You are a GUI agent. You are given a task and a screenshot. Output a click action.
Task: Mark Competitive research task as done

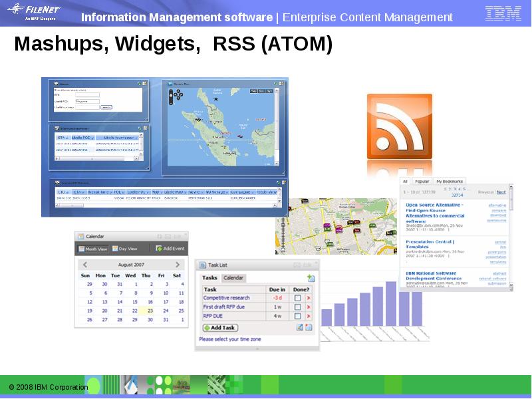coord(297,298)
